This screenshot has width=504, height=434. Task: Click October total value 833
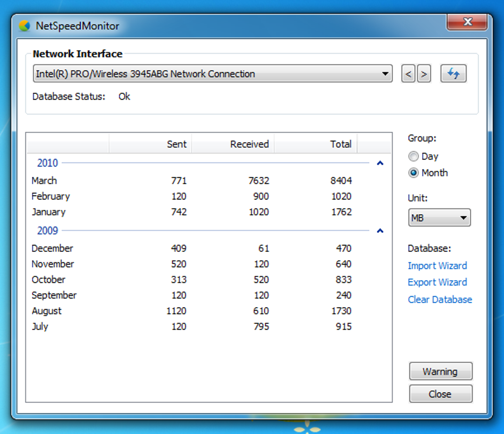pyautogui.click(x=343, y=279)
